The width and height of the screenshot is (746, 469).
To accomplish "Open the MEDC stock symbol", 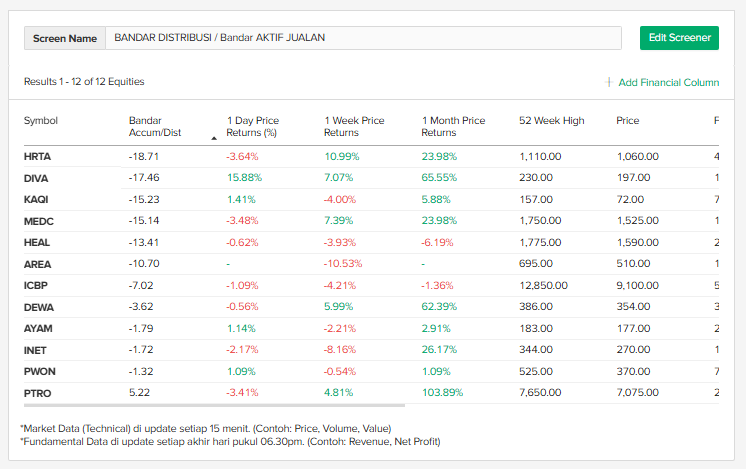I will pos(38,221).
